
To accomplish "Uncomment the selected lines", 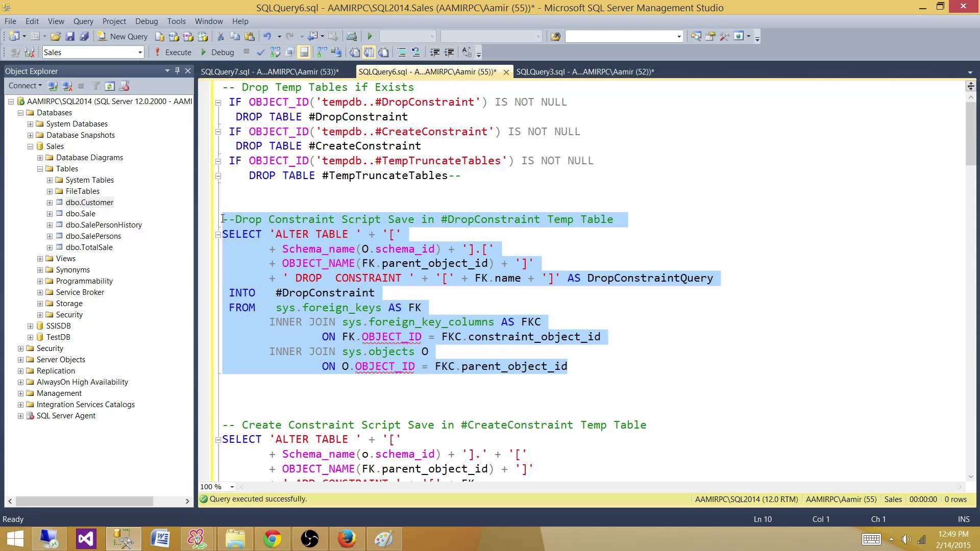I will click(416, 52).
